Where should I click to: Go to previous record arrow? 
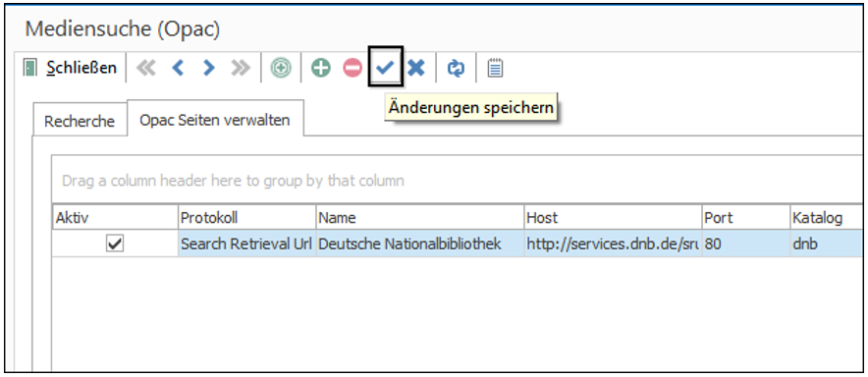178,68
